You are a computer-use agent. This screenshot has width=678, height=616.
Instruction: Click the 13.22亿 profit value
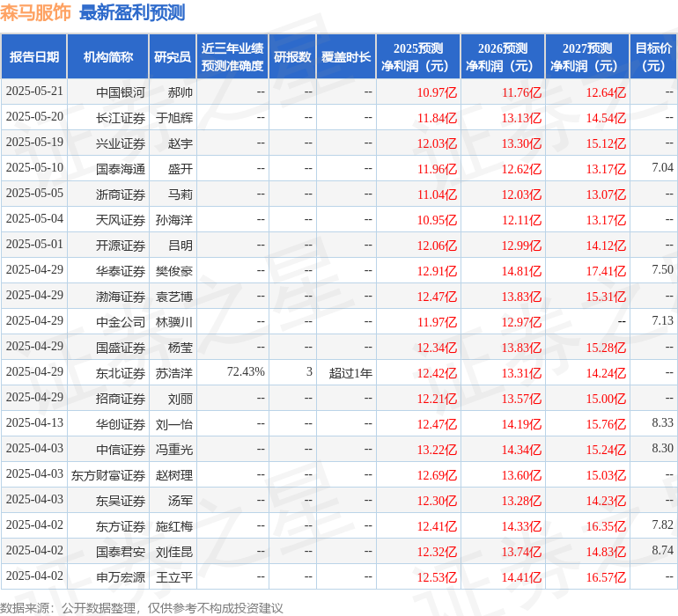coord(437,450)
